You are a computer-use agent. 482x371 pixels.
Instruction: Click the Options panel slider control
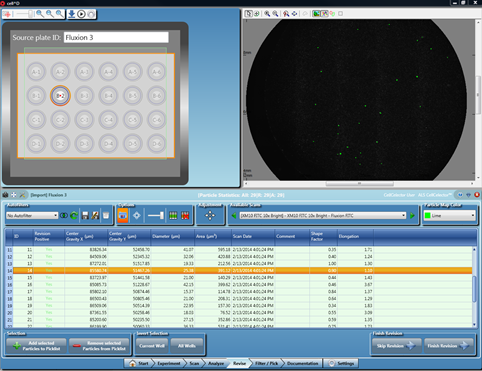pyautogui.click(x=156, y=216)
